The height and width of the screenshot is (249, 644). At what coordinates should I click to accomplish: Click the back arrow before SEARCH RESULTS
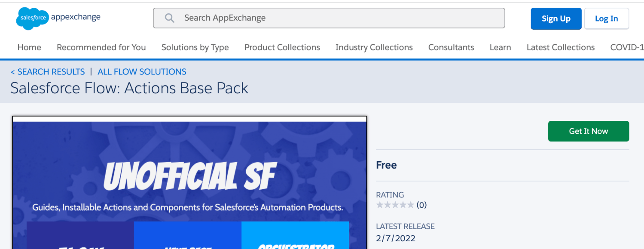(13, 71)
